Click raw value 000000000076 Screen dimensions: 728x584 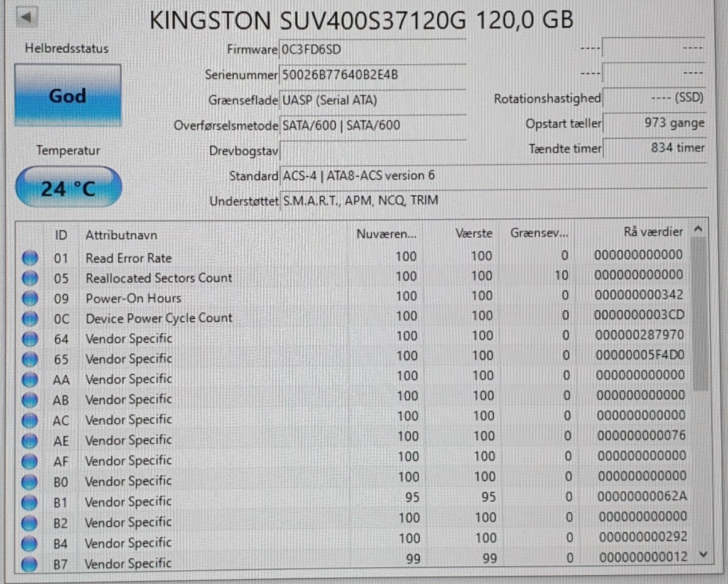(x=641, y=436)
